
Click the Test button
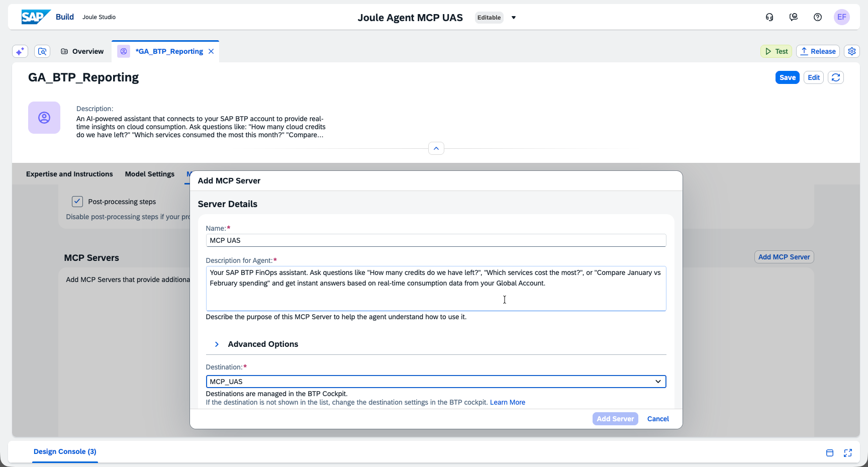pos(776,51)
